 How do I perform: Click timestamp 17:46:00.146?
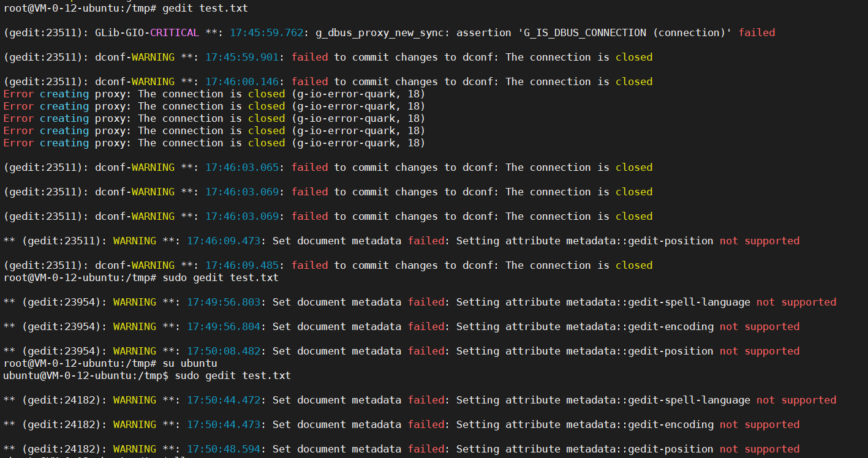pyautogui.click(x=242, y=81)
